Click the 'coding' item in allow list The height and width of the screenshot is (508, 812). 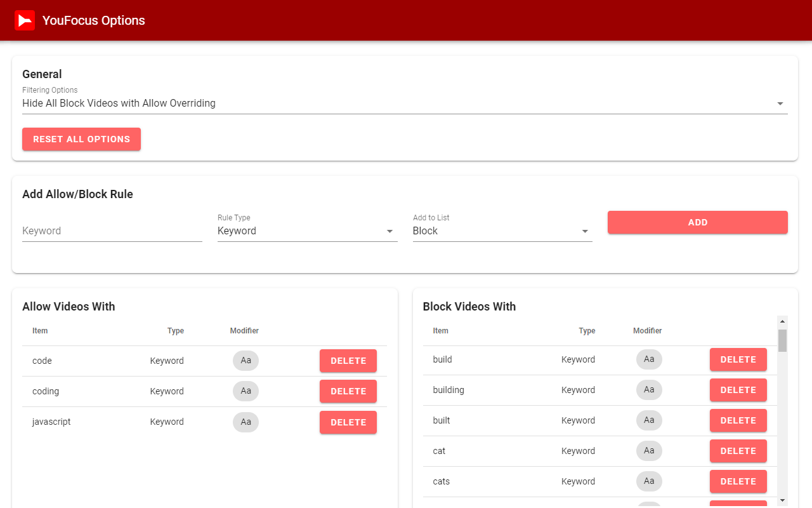click(46, 391)
